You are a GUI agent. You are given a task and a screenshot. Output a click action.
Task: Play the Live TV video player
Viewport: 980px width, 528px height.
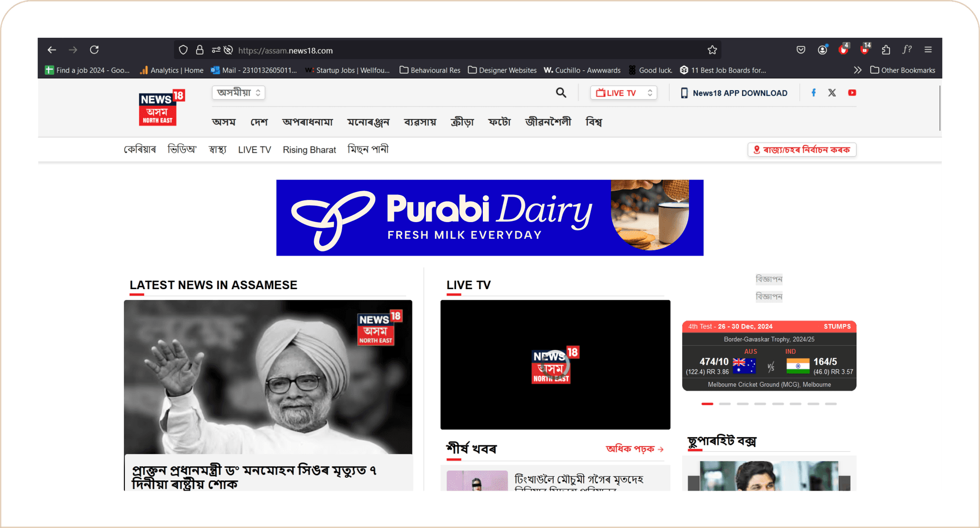pos(555,365)
